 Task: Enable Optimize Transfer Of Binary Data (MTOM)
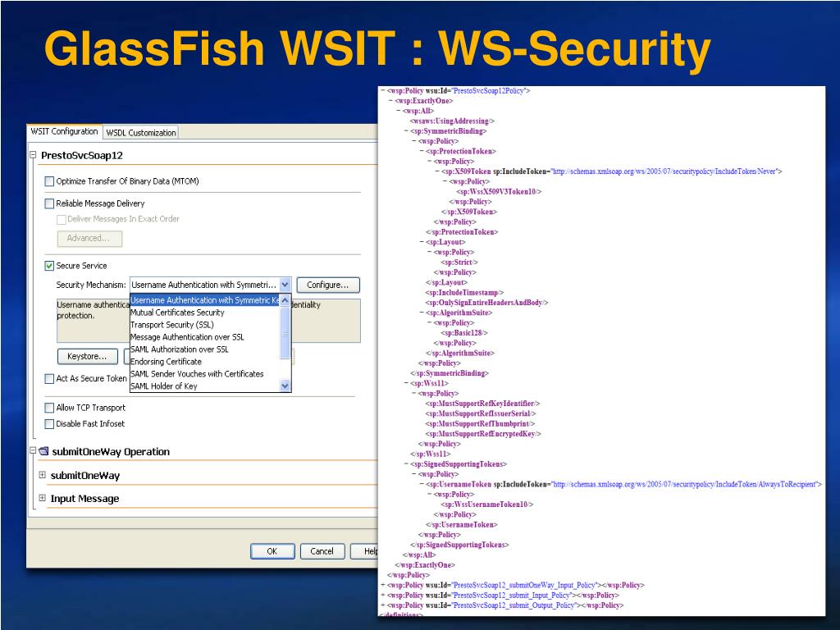click(49, 181)
